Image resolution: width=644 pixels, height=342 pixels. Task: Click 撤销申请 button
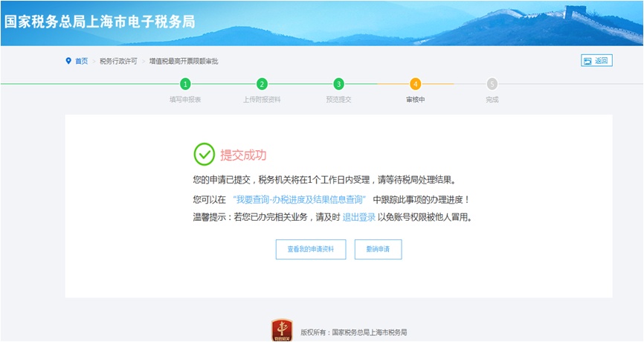click(x=378, y=249)
